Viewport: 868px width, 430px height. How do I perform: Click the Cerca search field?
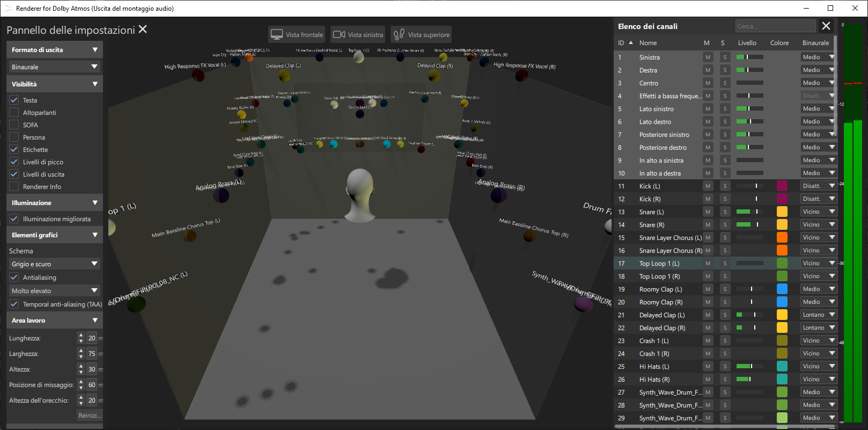coord(775,26)
